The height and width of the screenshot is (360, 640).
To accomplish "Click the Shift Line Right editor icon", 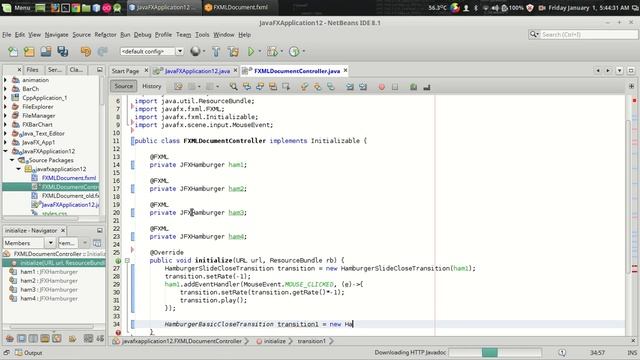I will tap(363, 87).
